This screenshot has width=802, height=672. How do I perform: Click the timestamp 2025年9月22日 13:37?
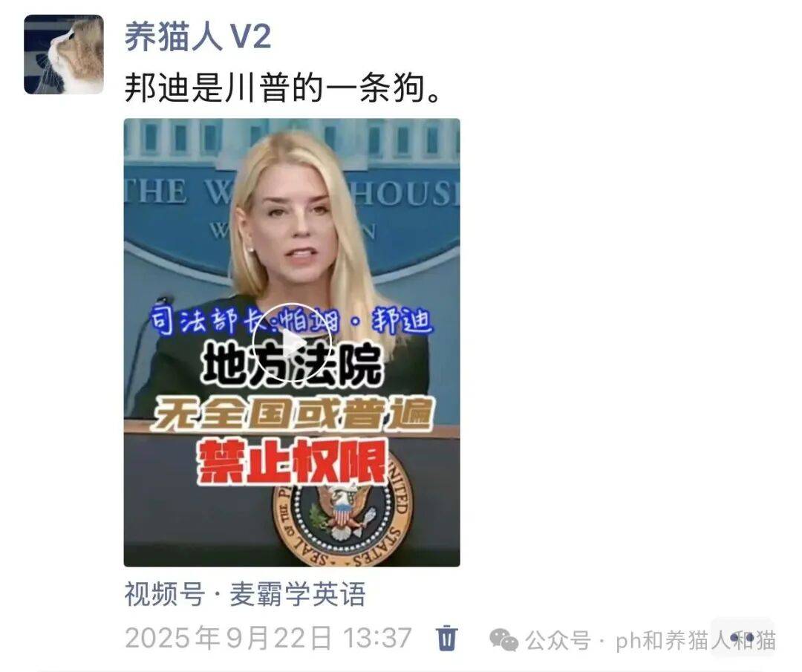point(268,638)
